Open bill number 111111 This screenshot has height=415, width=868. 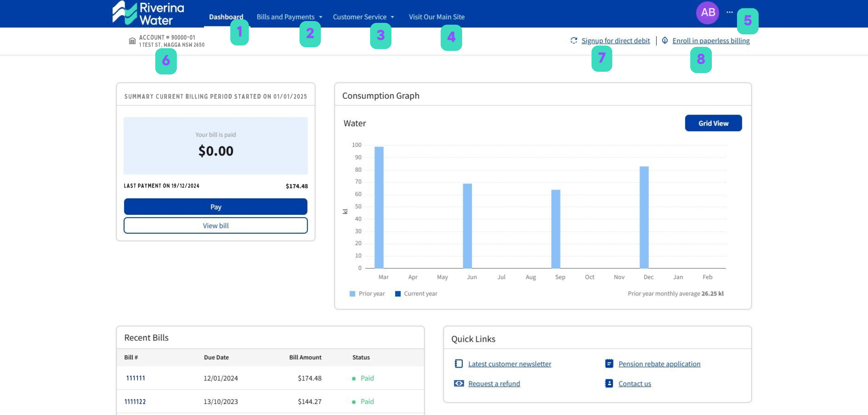click(135, 378)
